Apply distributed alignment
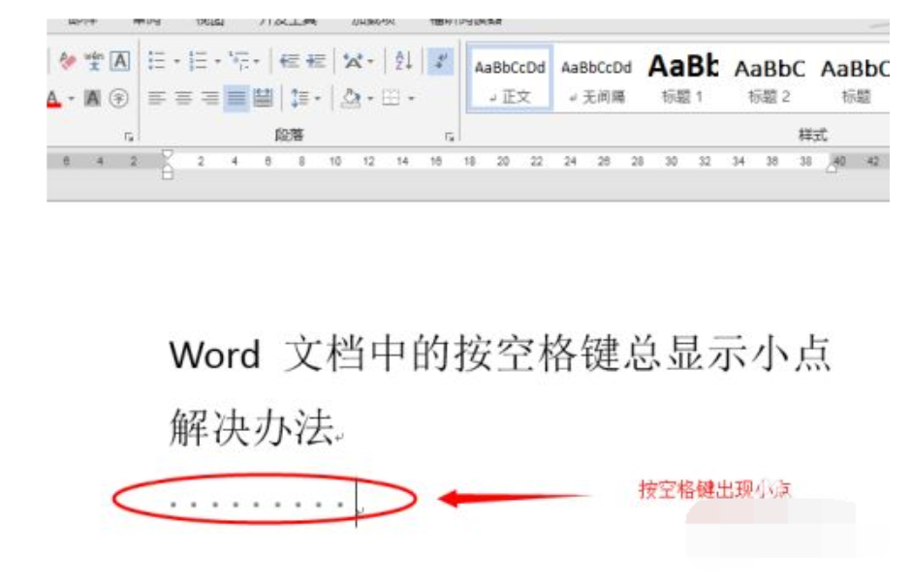The width and height of the screenshot is (911, 588). pos(264,98)
